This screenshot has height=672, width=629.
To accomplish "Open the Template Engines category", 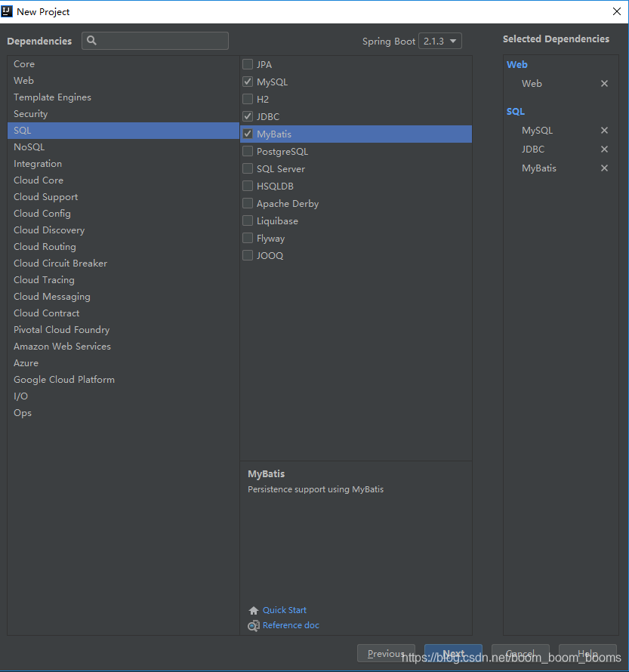I will tap(123, 97).
